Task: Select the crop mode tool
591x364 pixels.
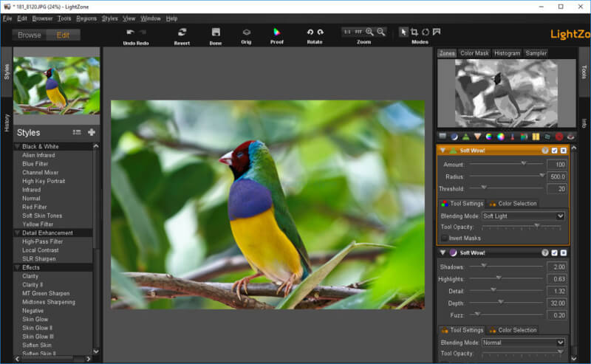Action: [414, 32]
